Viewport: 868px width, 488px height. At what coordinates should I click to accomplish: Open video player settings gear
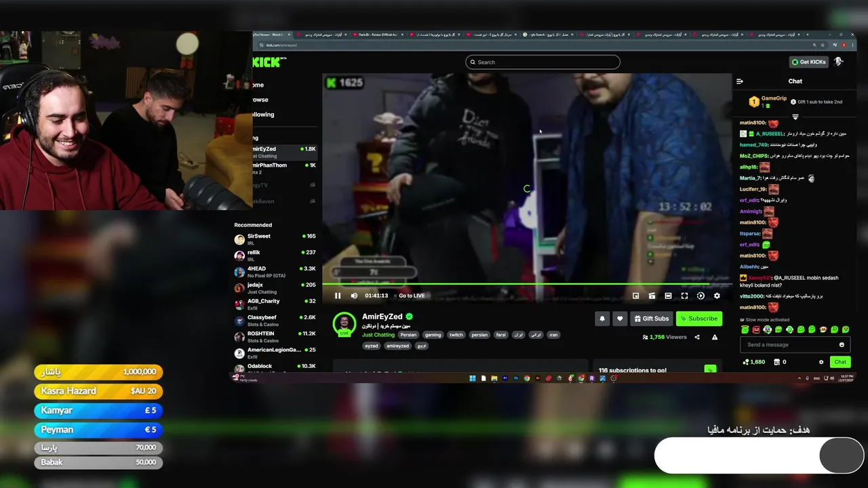[x=717, y=296]
